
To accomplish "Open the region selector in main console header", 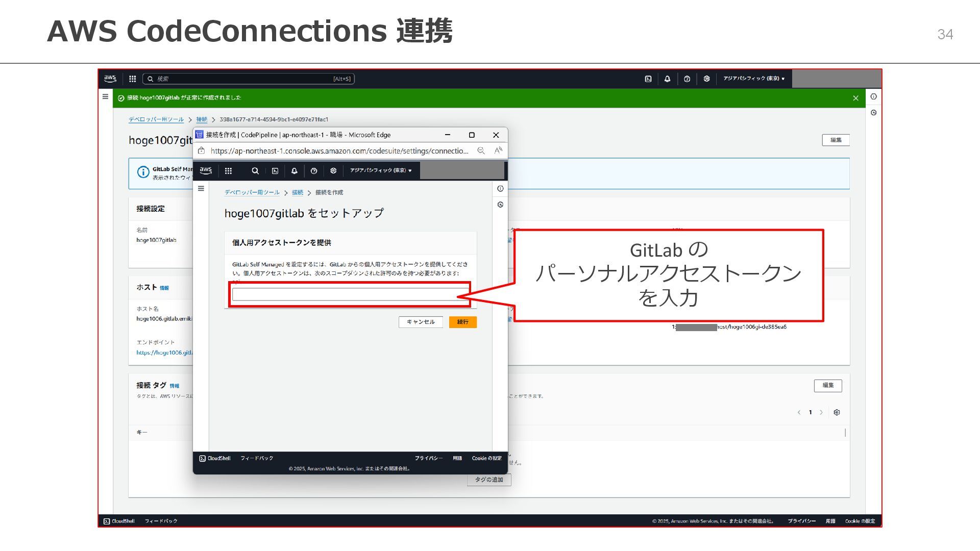I will point(753,79).
